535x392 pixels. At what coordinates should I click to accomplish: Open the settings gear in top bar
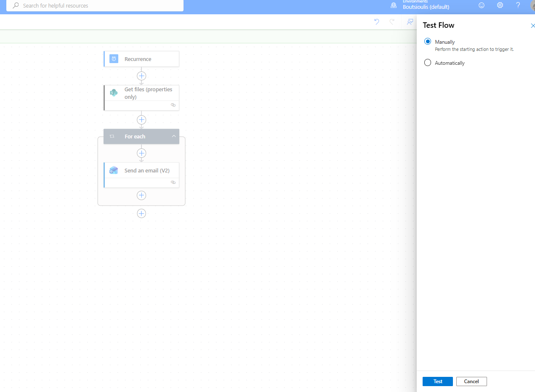(500, 5)
